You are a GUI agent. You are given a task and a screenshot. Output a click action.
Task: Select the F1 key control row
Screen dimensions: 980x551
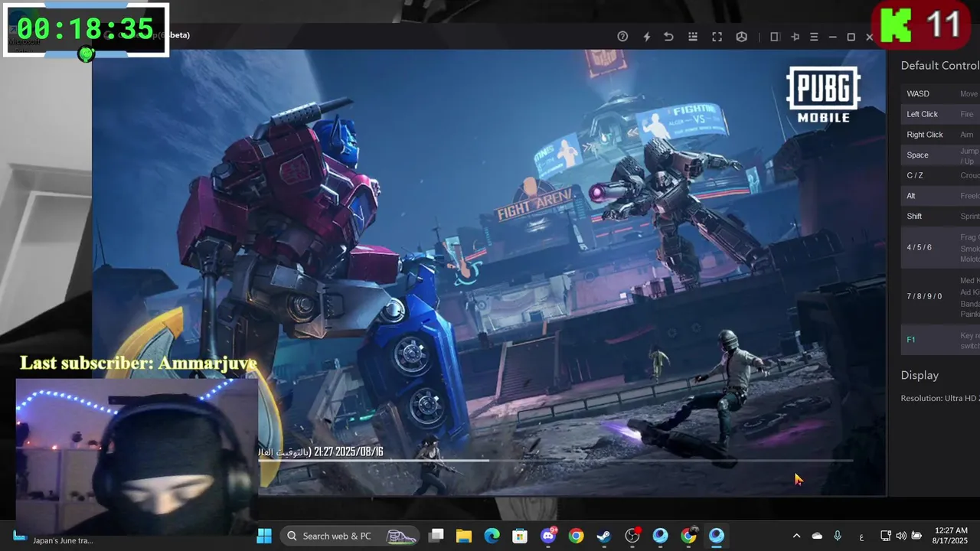coord(940,340)
